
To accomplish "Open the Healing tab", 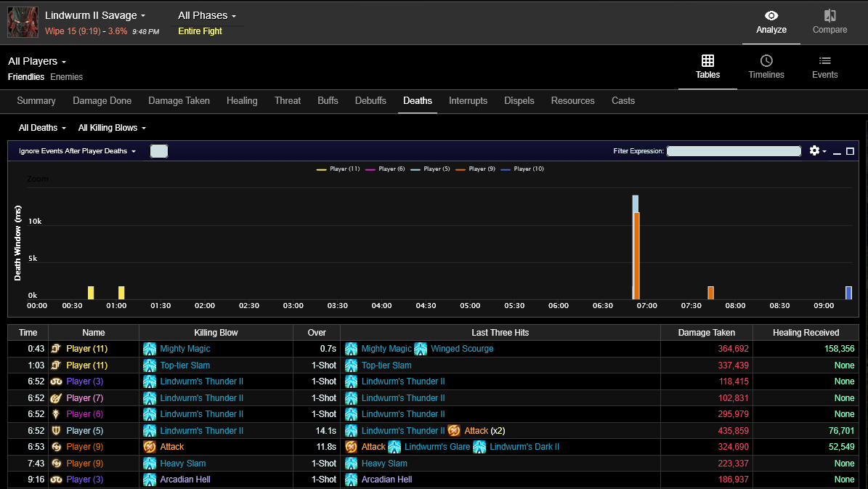I will pyautogui.click(x=242, y=101).
